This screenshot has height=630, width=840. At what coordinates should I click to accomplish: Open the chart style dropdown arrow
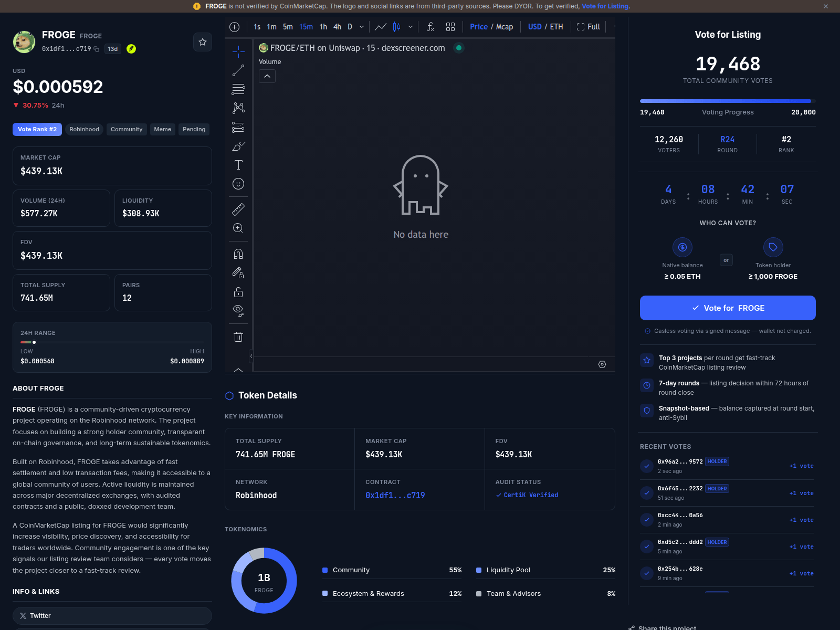(x=411, y=27)
